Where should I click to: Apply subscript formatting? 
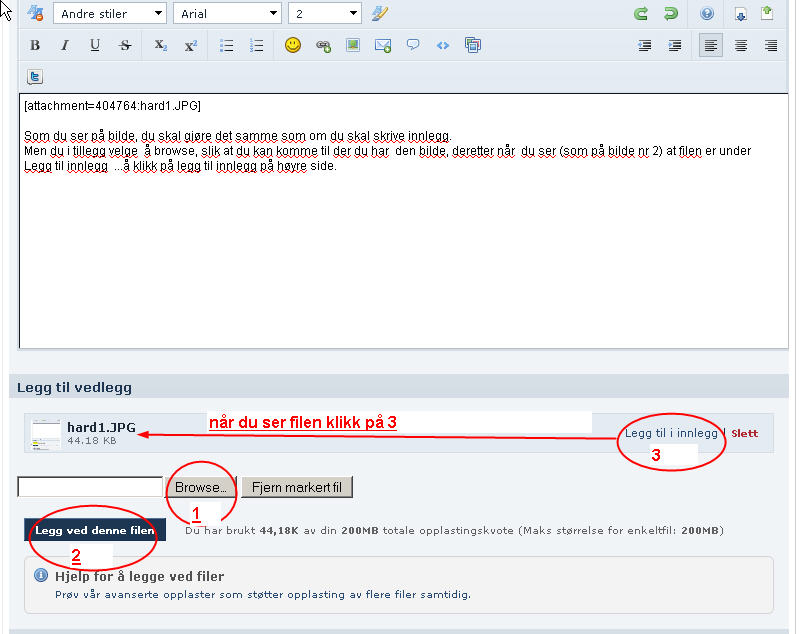[x=161, y=45]
